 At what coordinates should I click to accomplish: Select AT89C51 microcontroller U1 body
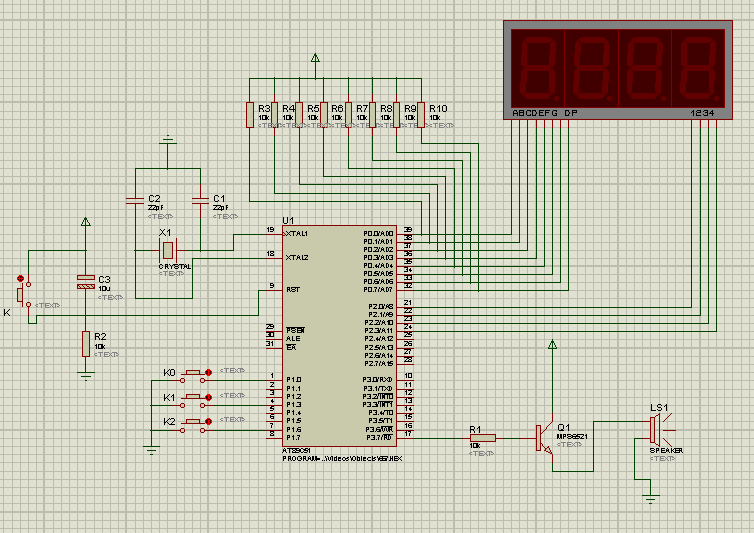[339, 336]
